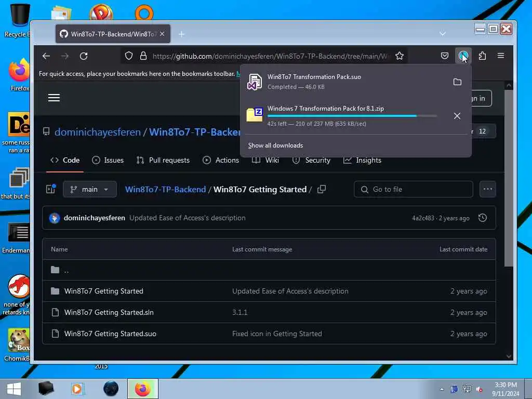This screenshot has width=532, height=399.
Task: Show hidden system tray icons
Action: (x=442, y=390)
